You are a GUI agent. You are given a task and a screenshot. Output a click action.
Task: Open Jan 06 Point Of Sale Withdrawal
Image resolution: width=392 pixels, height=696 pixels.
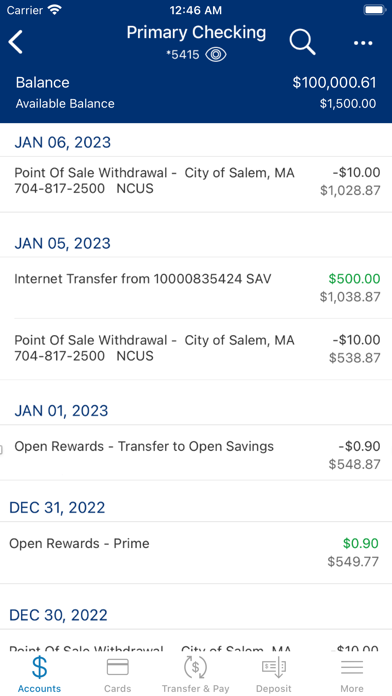(x=196, y=184)
